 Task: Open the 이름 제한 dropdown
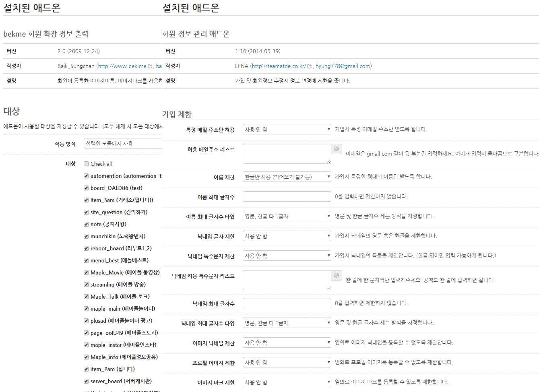[287, 177]
